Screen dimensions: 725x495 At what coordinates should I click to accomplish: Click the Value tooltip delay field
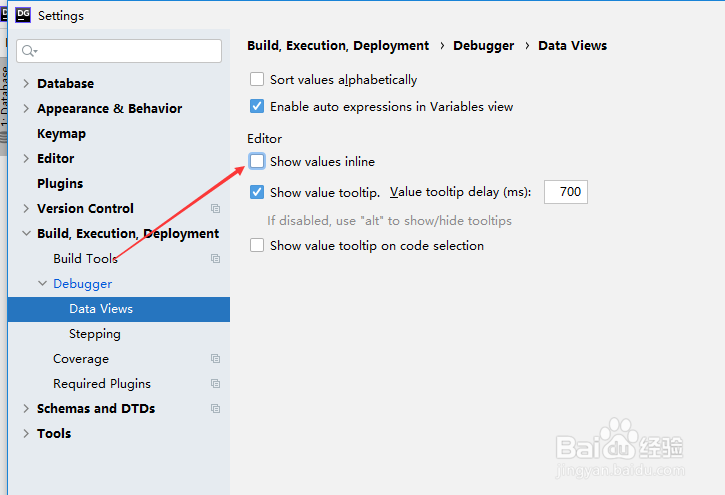pyautogui.click(x=565, y=192)
